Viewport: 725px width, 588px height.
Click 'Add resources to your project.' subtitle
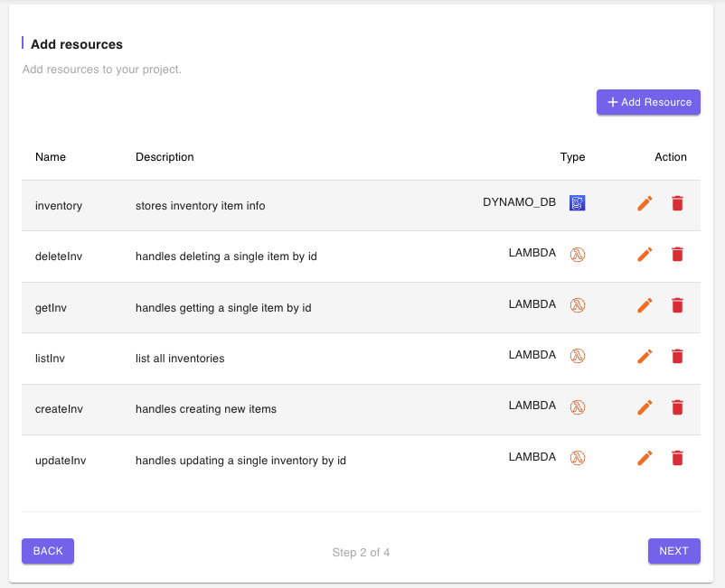[102, 70]
